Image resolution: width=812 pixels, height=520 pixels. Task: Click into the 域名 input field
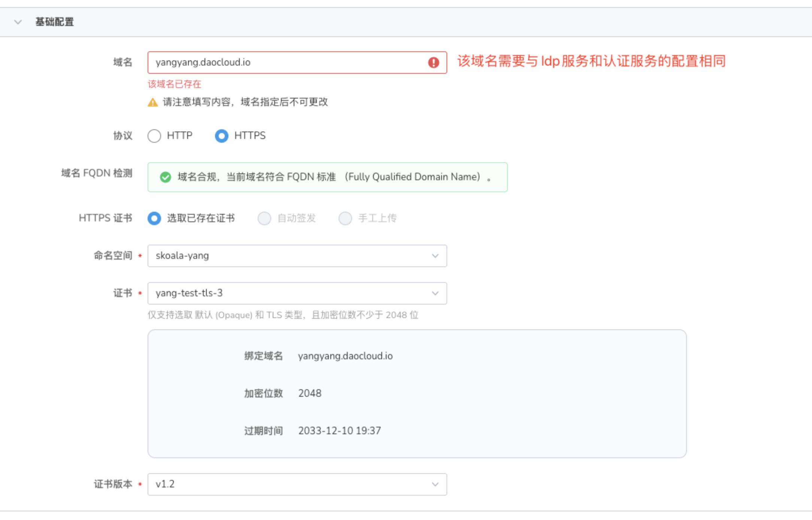[x=285, y=63]
